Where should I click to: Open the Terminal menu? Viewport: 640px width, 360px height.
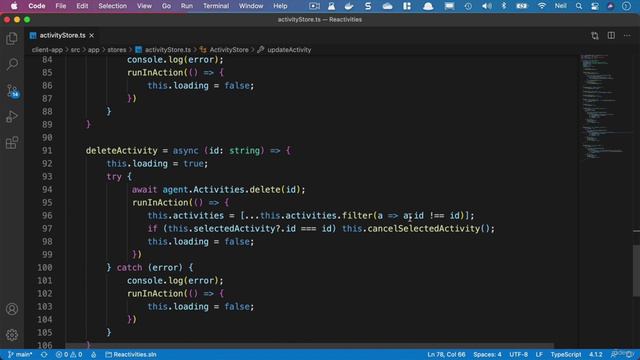click(216, 6)
